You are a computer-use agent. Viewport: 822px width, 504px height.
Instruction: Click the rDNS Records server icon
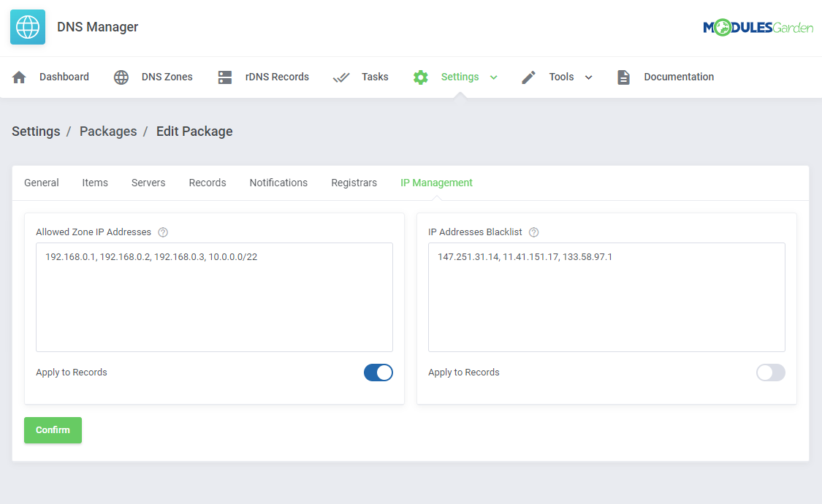(225, 77)
